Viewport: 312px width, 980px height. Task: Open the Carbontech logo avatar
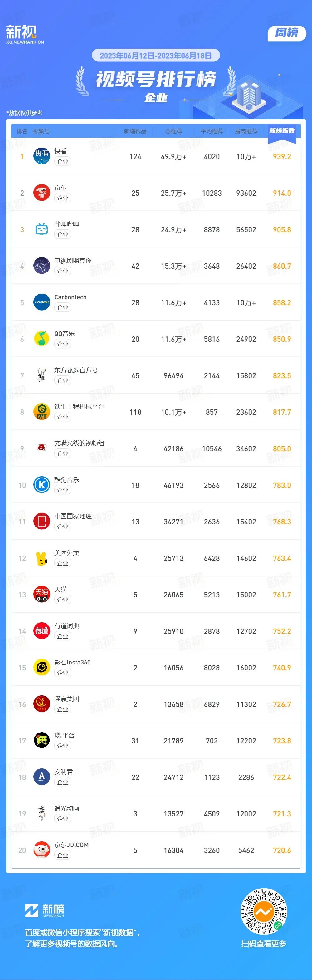pyautogui.click(x=42, y=302)
